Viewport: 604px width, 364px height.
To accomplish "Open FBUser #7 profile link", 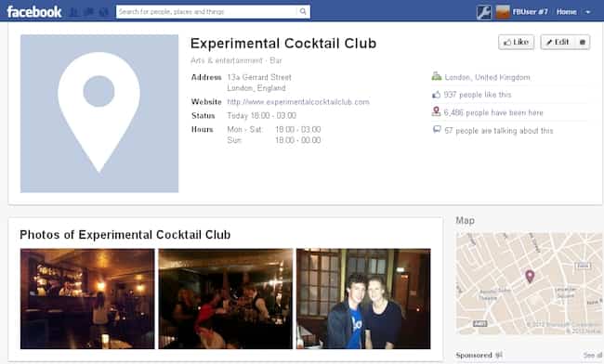I will pos(530,12).
